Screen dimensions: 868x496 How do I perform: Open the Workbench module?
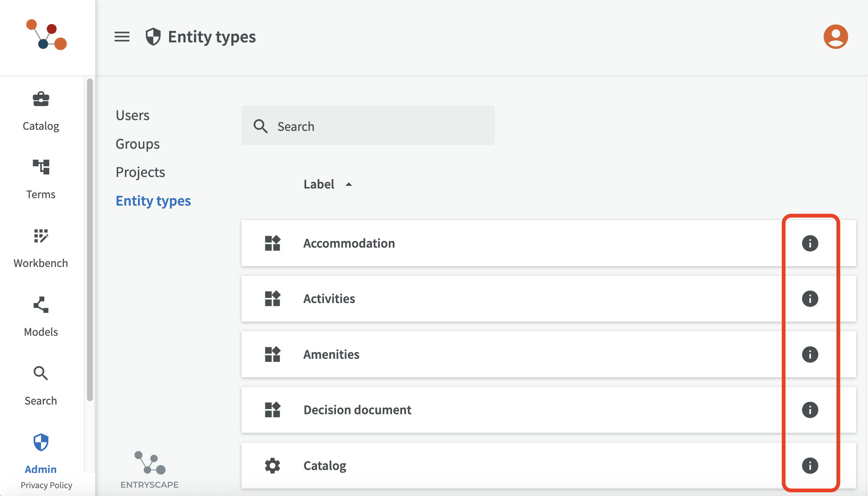pyautogui.click(x=41, y=248)
